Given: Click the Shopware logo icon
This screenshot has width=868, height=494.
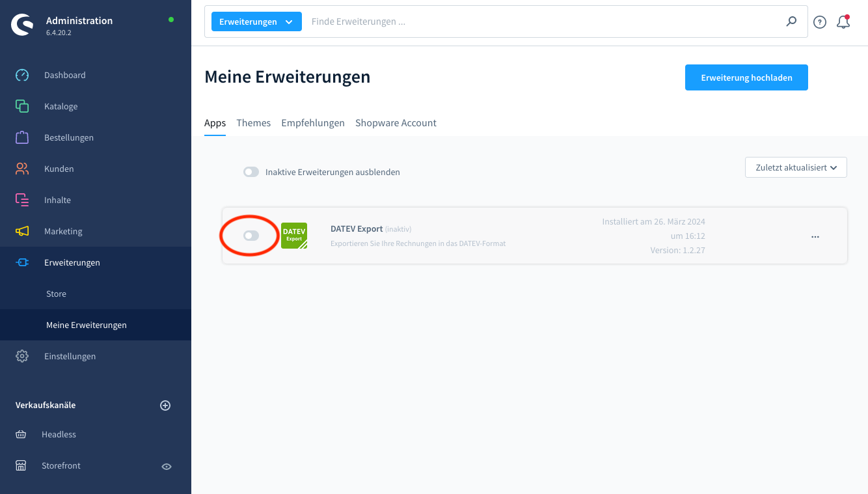Looking at the screenshot, I should 22,25.
